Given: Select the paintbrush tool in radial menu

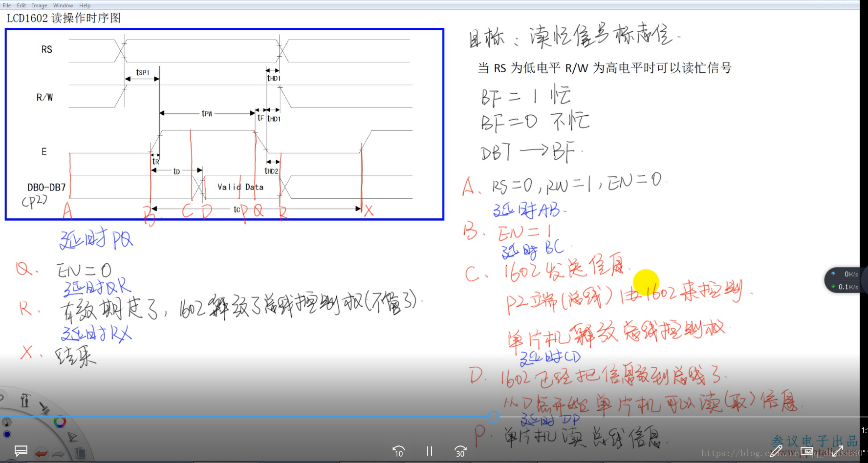Looking at the screenshot, I should tap(44, 408).
